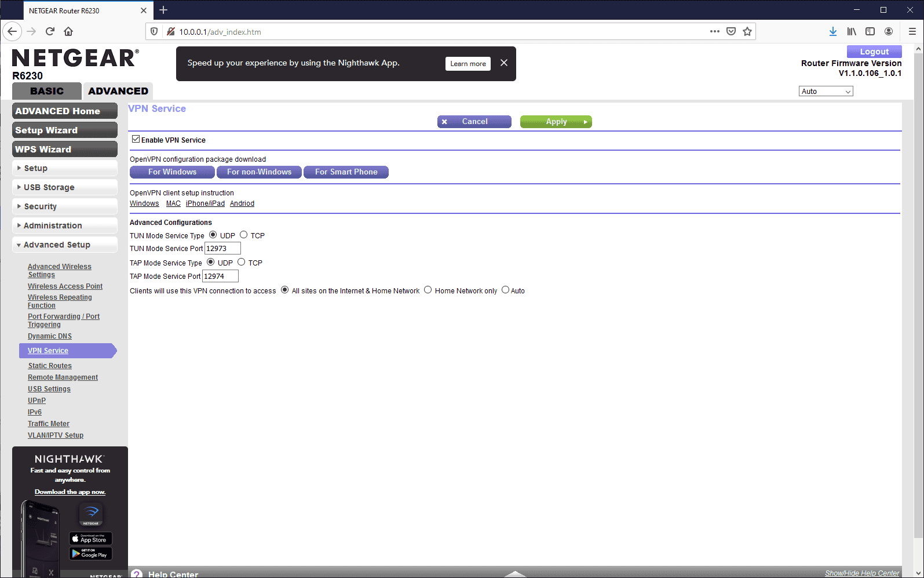
Task: Select TCP for TUN Mode Service Type
Action: [244, 235]
